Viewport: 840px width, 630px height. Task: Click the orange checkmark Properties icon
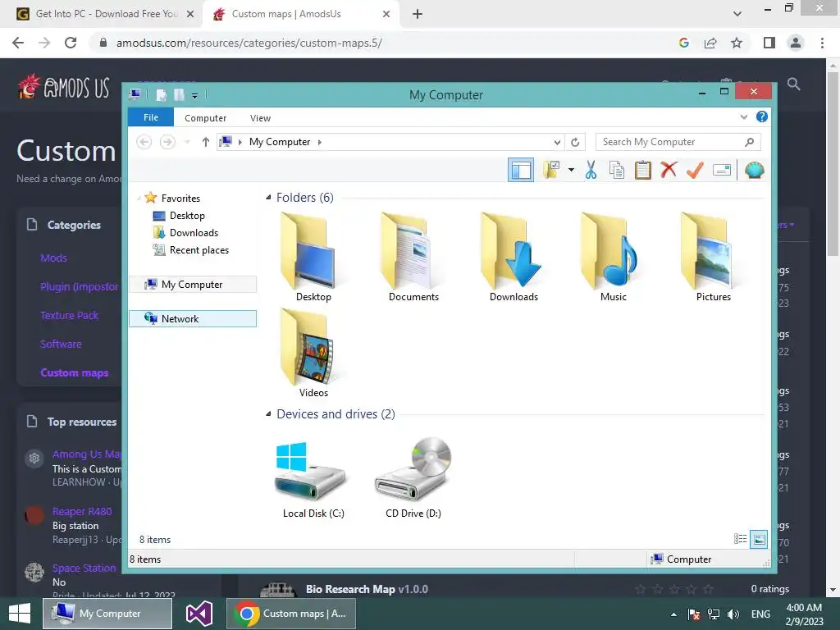(x=695, y=171)
